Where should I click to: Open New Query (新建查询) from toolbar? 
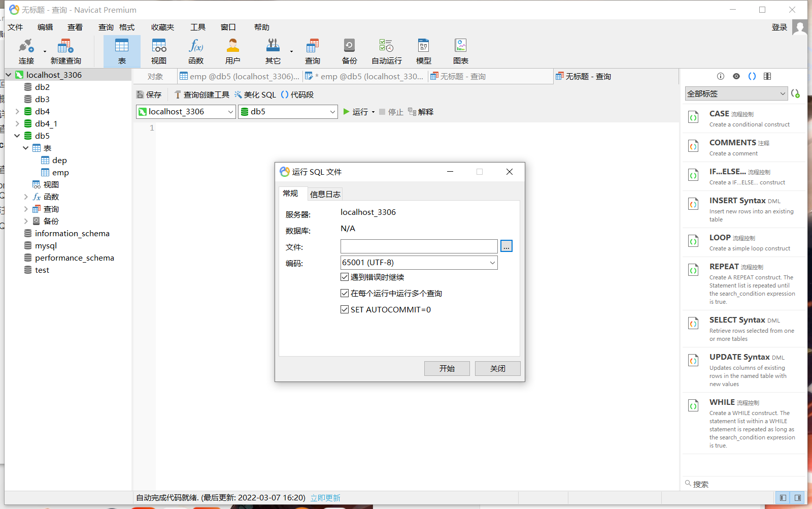point(65,51)
